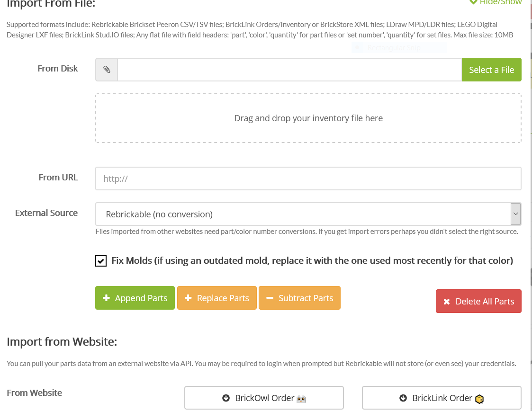Image resolution: width=532 pixels, height=411 pixels.
Task: Click the Fix Molds label text
Action: [x=312, y=260]
